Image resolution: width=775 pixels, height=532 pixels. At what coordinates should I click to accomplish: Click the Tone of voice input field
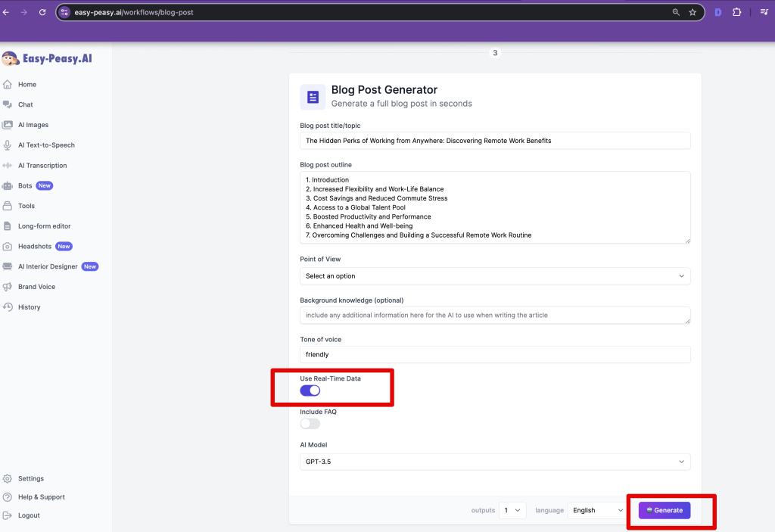[495, 354]
